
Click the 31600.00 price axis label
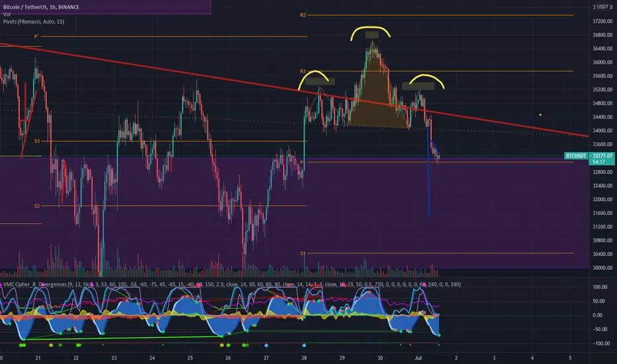point(602,213)
